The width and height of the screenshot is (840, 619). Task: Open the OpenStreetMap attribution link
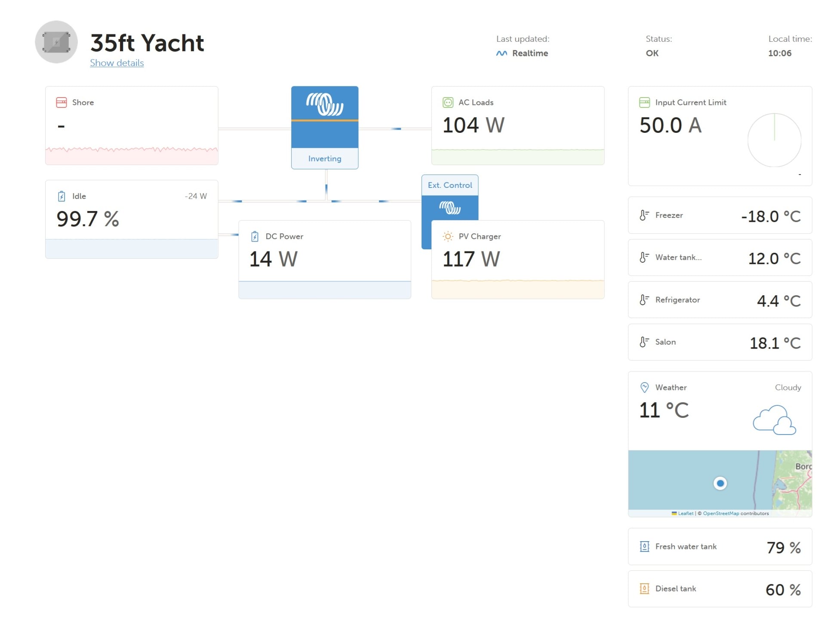(x=721, y=513)
